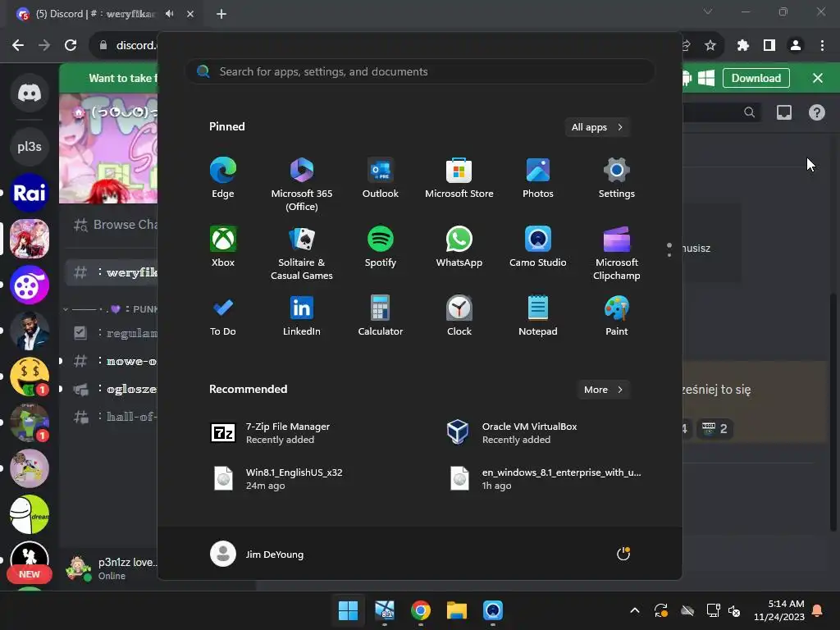Open the Clock app

(x=459, y=316)
